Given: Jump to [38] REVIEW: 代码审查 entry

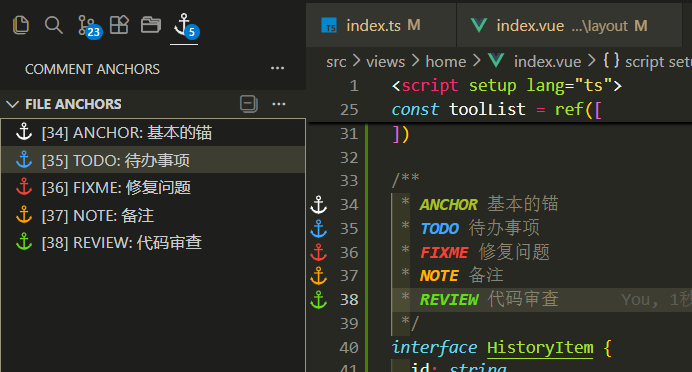Looking at the screenshot, I should coord(153,242).
